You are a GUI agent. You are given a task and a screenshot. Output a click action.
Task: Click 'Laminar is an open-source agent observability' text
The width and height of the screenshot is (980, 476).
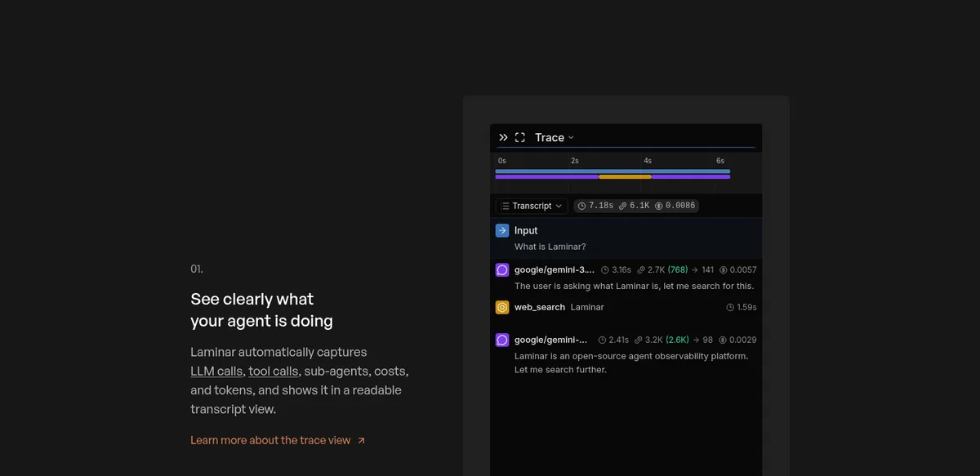631,356
